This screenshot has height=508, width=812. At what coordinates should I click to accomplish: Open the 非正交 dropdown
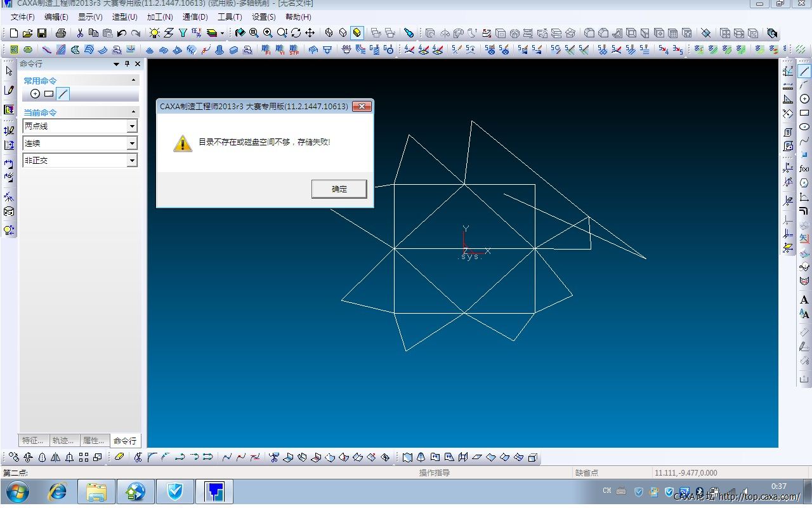132,161
